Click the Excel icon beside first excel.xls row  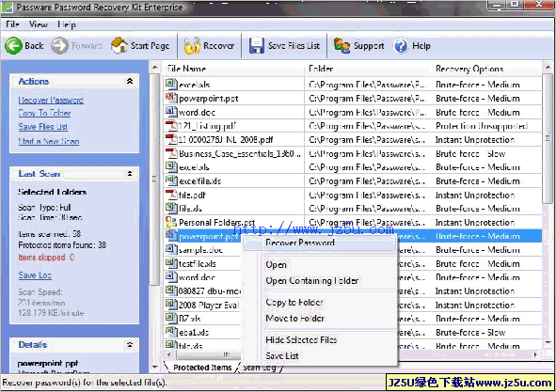(171, 84)
